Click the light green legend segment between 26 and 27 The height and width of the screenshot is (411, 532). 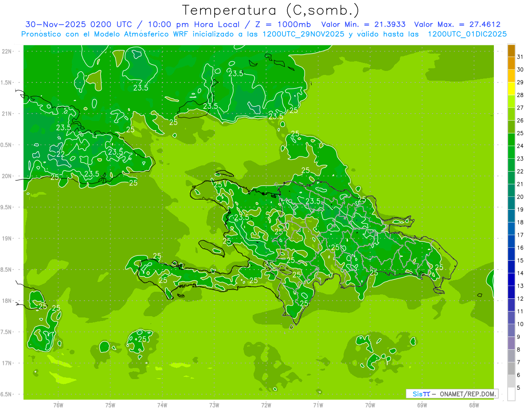[x=511, y=114]
